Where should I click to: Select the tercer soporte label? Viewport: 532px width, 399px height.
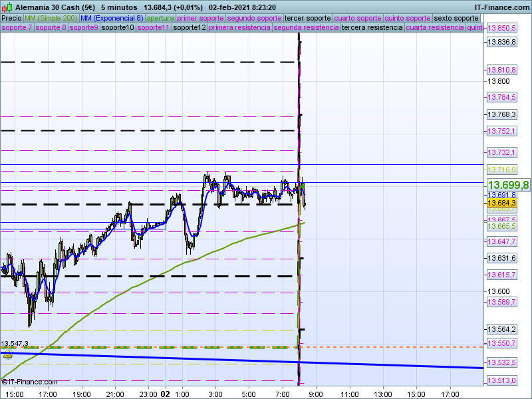pyautogui.click(x=307, y=18)
